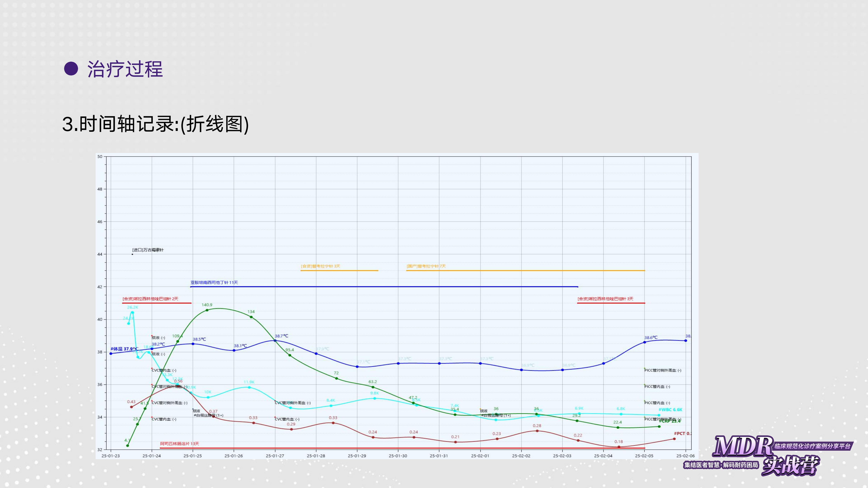This screenshot has height=488, width=868.
Task: Click the red 哌拉西林他唑巴坦针 3天 label
Action: [x=605, y=299]
